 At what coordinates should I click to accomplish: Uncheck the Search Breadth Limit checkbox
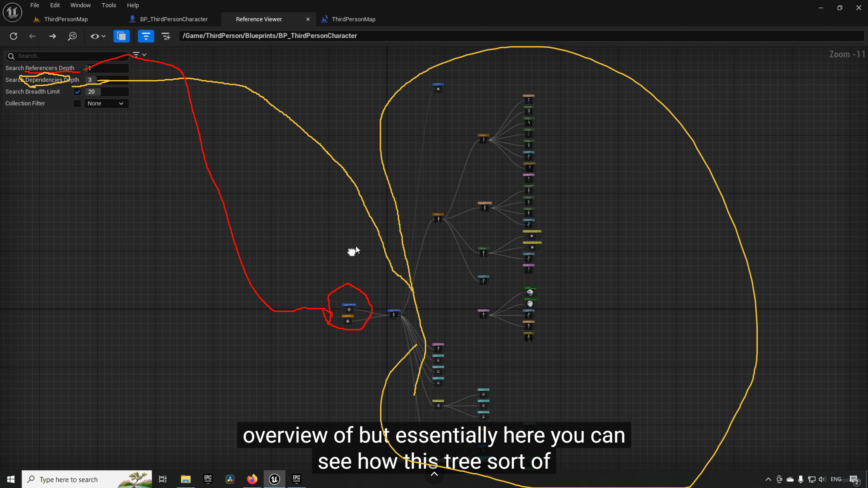pos(77,92)
